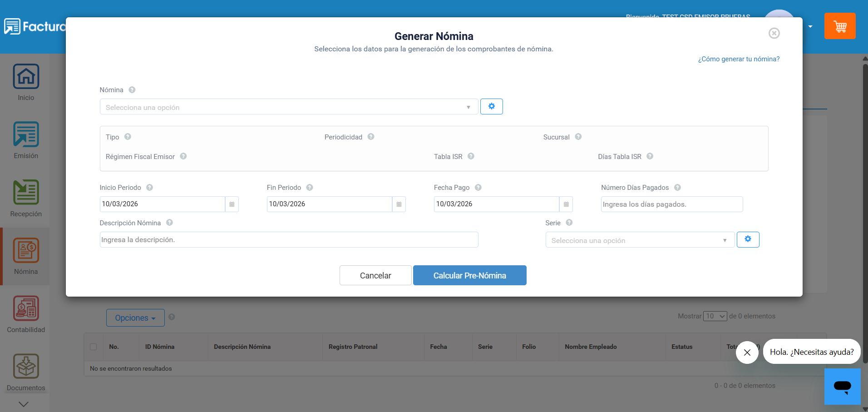Toggle the select-all checkbox in table header
This screenshot has height=412, width=868.
tap(94, 347)
